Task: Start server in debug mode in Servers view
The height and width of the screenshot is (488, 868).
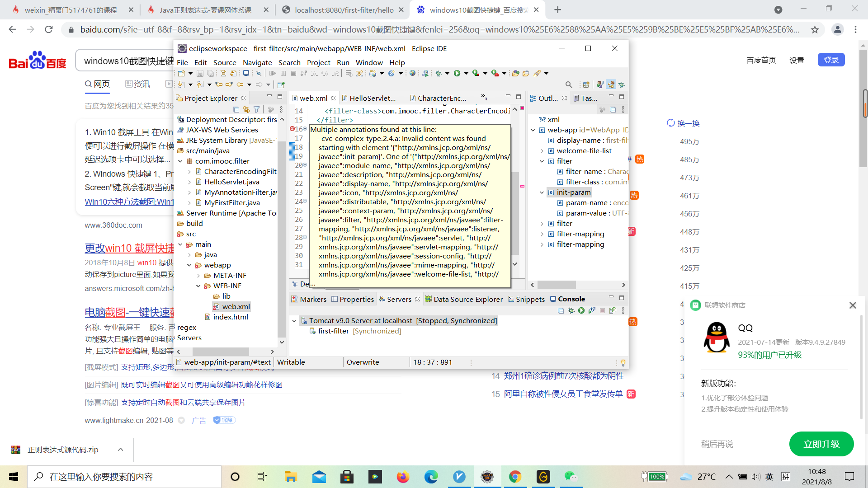Action: click(571, 310)
